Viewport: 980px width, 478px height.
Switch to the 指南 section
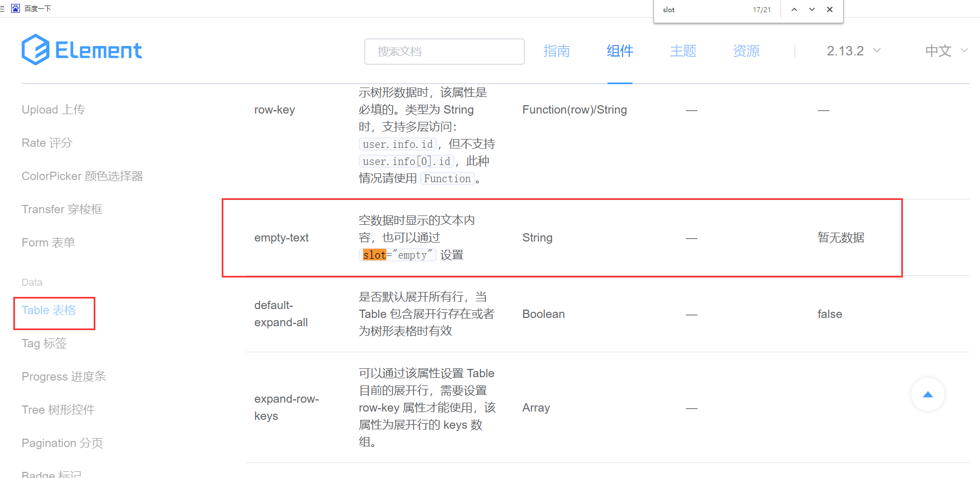pos(557,51)
